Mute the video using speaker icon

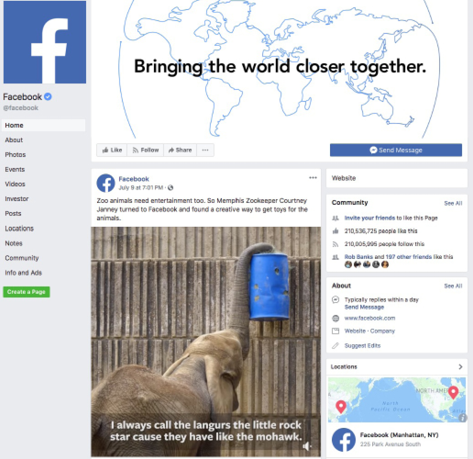coord(307,446)
